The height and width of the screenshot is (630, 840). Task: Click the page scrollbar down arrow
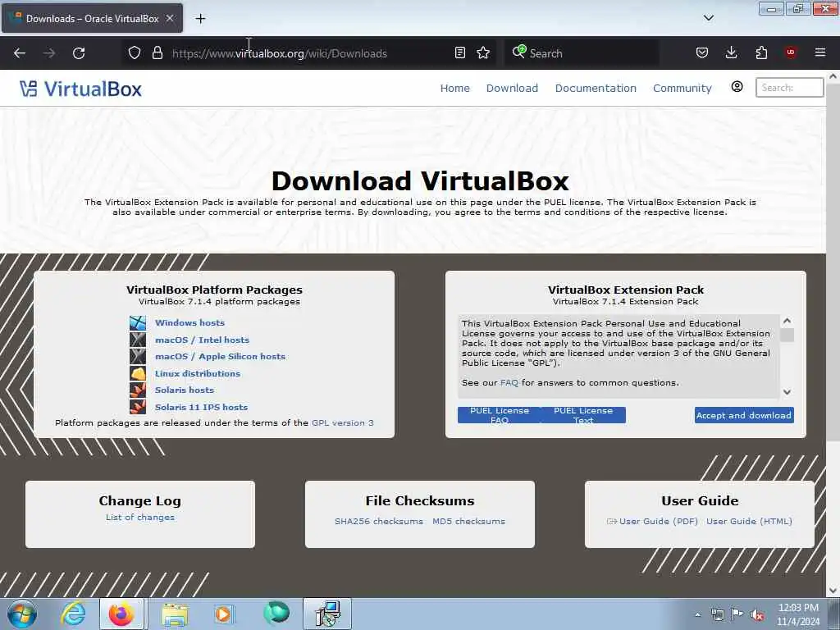tap(833, 591)
